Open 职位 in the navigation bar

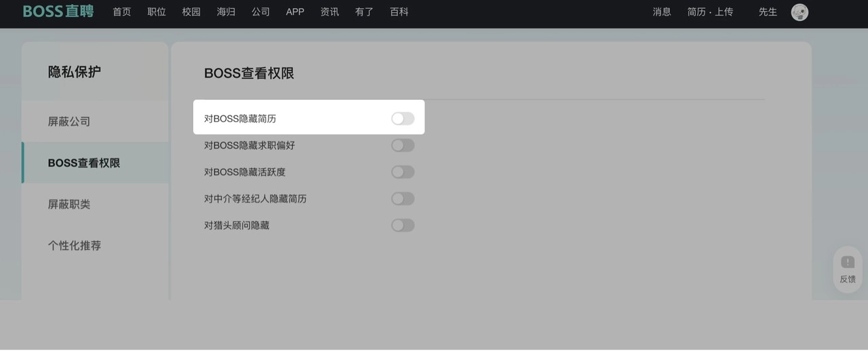[157, 12]
